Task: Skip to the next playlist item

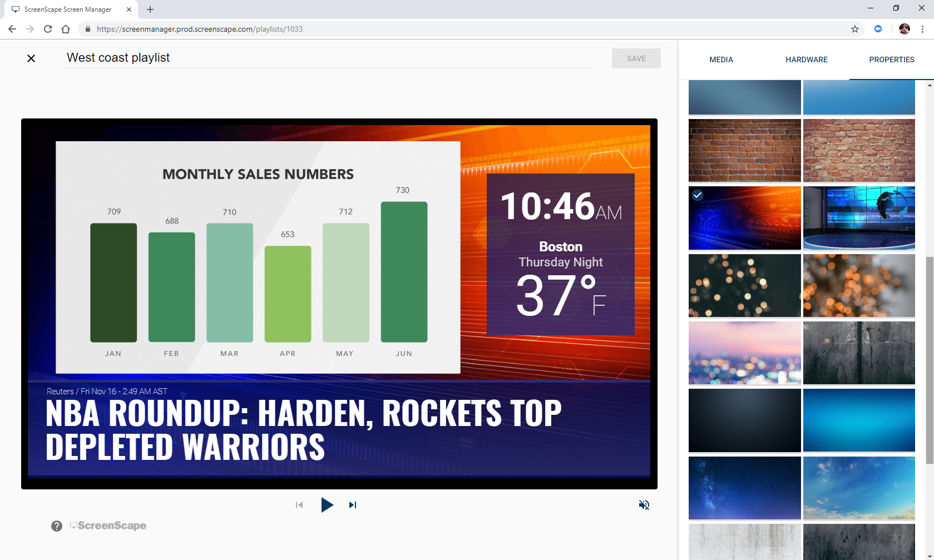Action: pyautogui.click(x=353, y=505)
